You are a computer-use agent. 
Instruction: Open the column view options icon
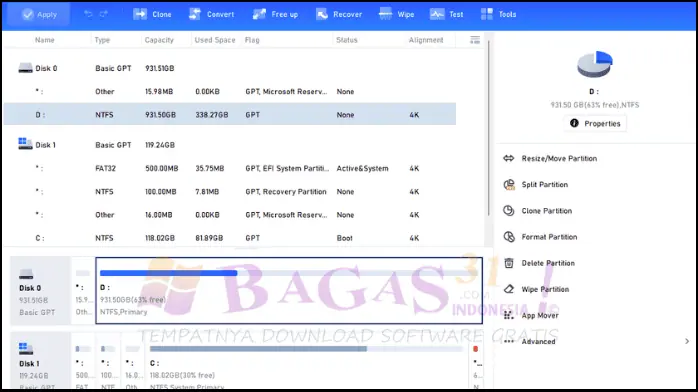coord(475,40)
